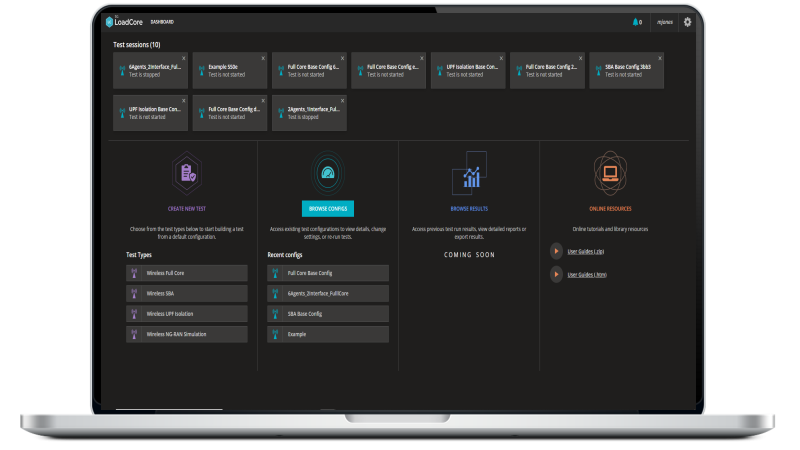The width and height of the screenshot is (800, 450).
Task: Open the User Guides (.htm) link
Action: [x=588, y=273]
